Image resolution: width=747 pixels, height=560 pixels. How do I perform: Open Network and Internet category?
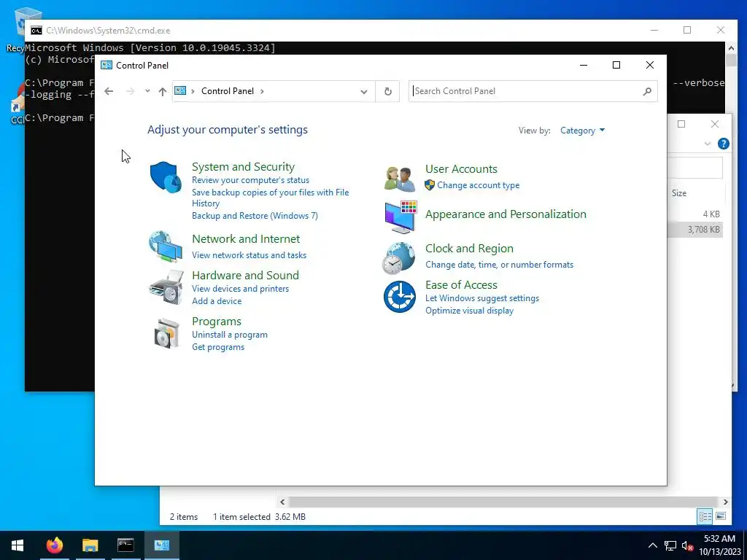[x=246, y=239]
